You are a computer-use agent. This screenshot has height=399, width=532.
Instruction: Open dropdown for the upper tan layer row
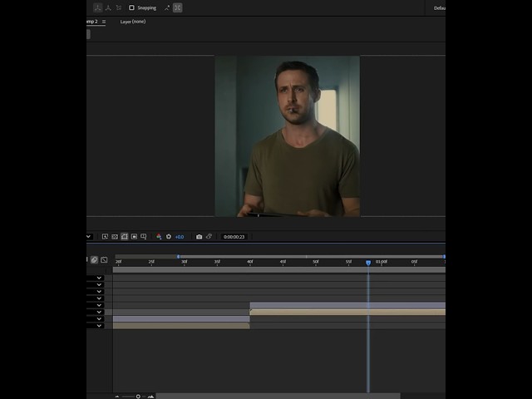pyautogui.click(x=99, y=313)
